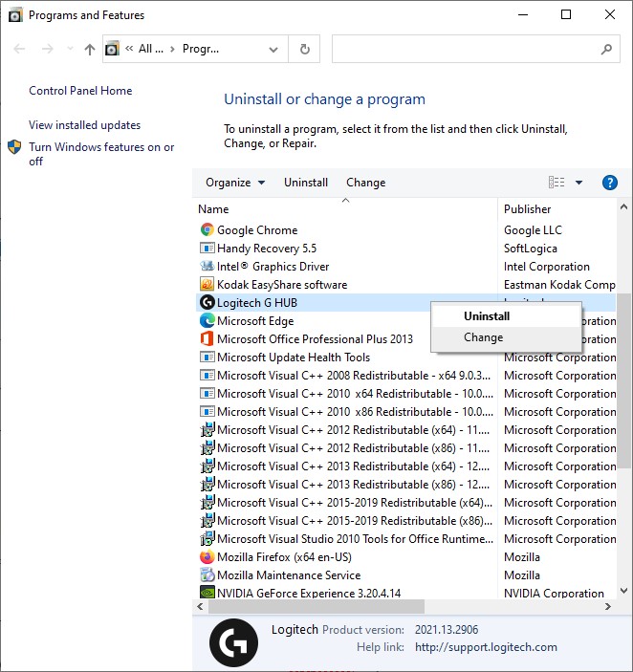The width and height of the screenshot is (633, 672).
Task: Click the Microsoft Office Professional Plus icon
Action: point(207,338)
